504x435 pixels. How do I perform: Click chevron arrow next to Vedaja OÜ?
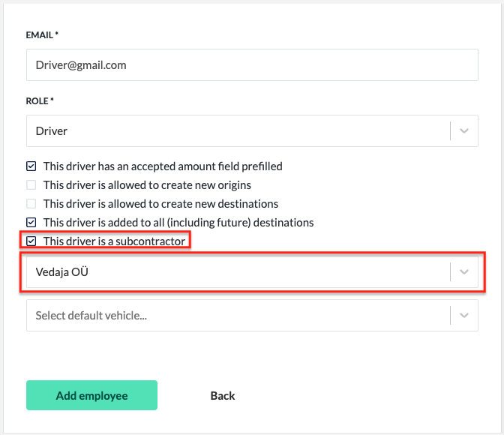[x=463, y=272]
